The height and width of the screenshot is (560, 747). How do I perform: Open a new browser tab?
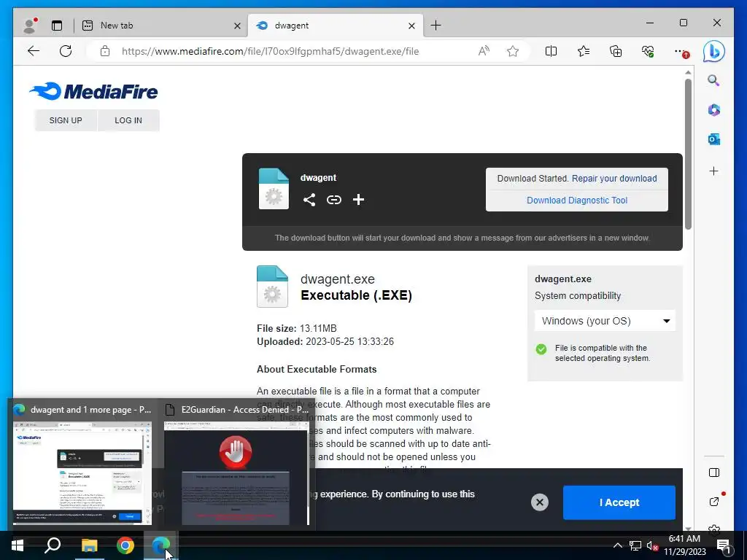coord(436,26)
